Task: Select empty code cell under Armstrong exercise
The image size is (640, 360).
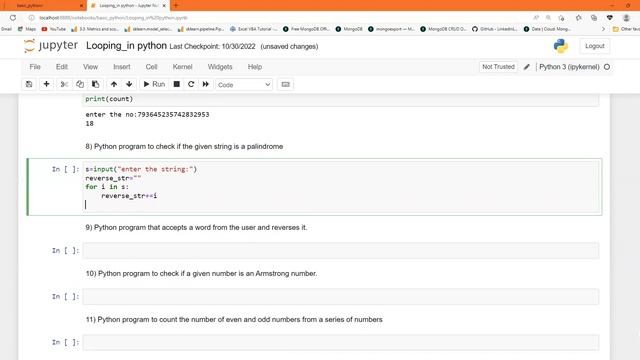Action: pyautogui.click(x=341, y=297)
